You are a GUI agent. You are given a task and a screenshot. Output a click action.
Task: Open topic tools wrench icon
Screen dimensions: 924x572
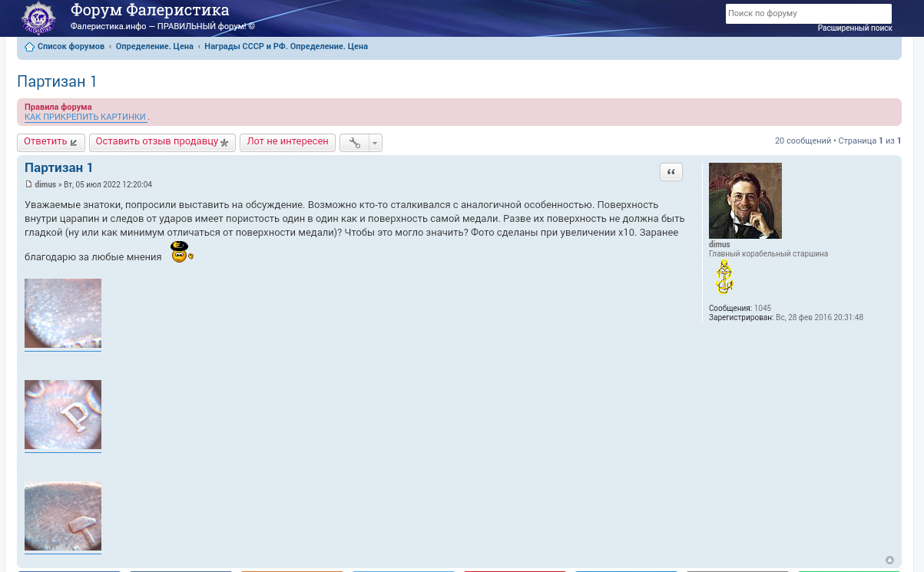click(354, 143)
